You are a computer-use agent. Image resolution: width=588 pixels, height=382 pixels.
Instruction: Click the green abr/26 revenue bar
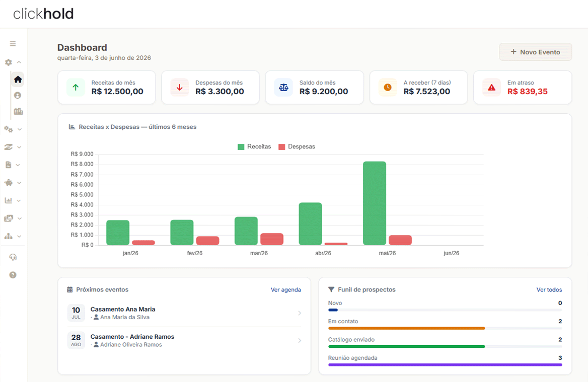pos(310,224)
